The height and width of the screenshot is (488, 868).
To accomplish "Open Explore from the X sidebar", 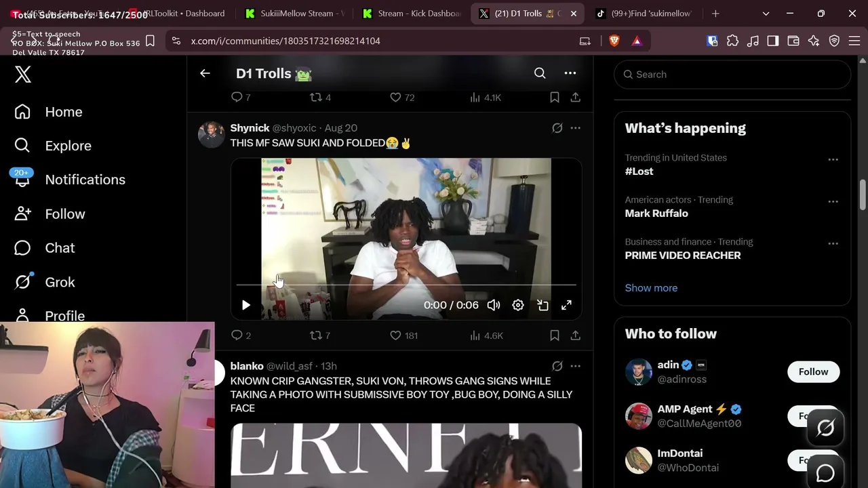I will (52, 146).
